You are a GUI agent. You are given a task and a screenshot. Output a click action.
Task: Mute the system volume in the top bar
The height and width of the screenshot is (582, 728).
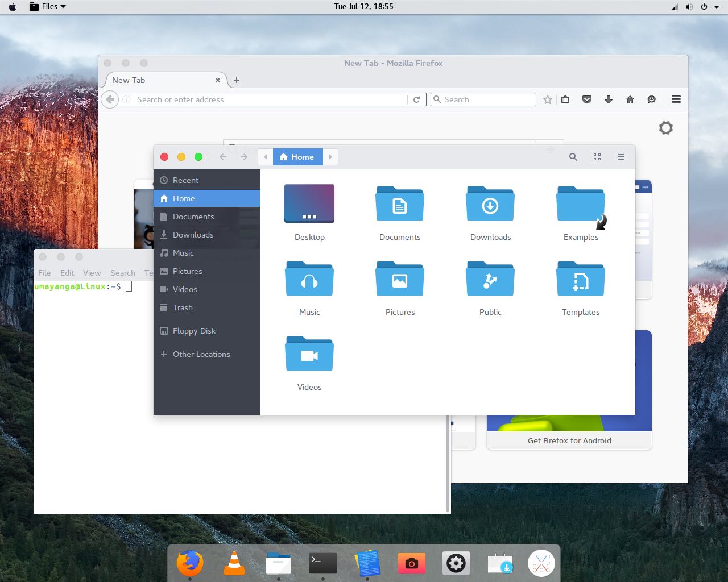[x=688, y=6]
